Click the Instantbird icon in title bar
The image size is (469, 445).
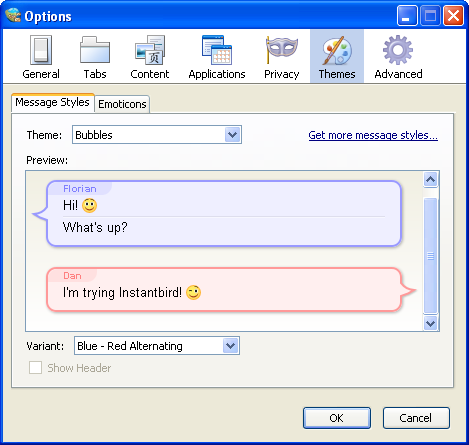13,15
